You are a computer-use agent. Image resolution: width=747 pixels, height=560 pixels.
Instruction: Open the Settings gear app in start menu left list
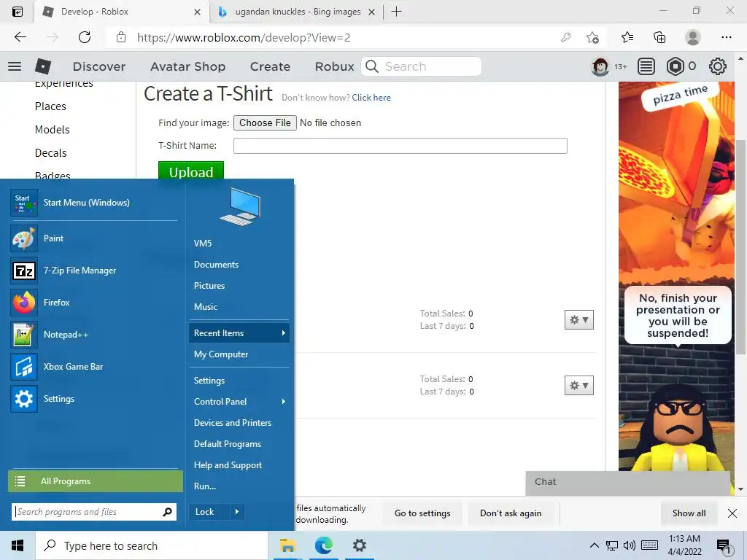pyautogui.click(x=95, y=399)
